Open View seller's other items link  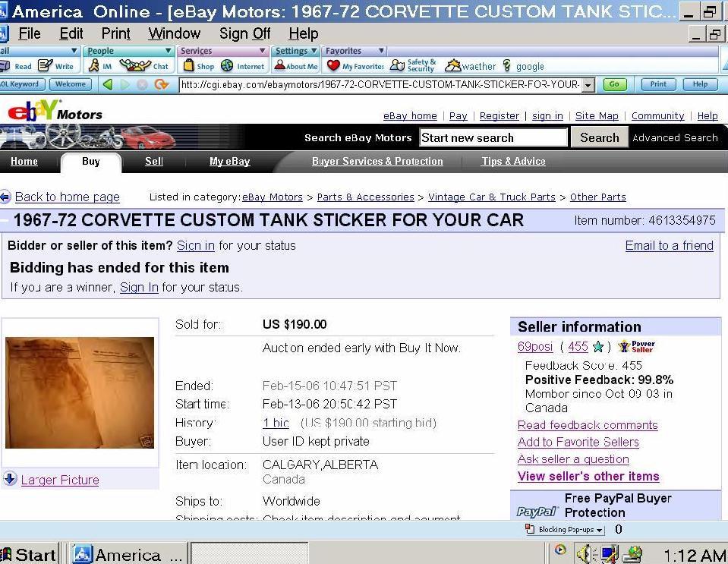click(588, 476)
